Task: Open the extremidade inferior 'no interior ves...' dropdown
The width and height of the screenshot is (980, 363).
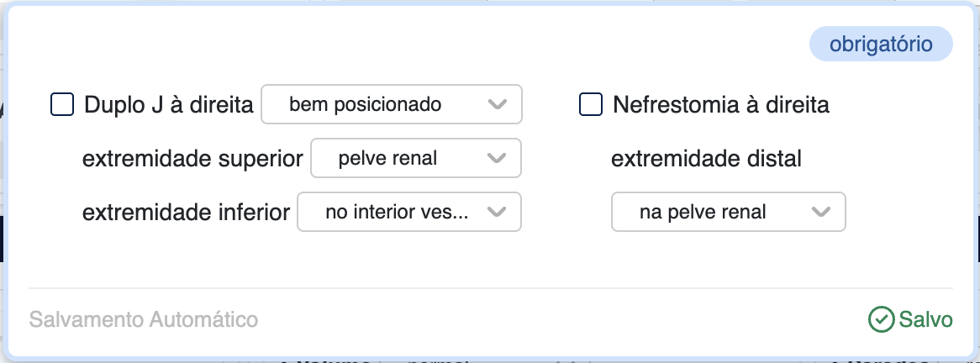Action: 395,212
